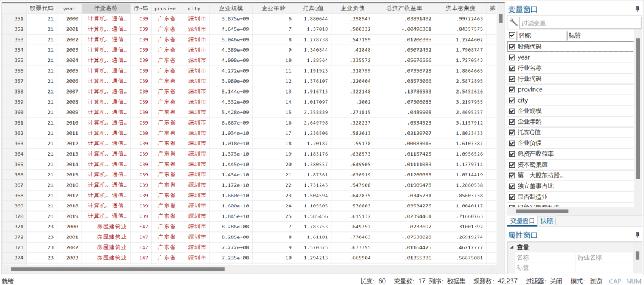Screen dimensions: 644x285
Task: Uncheck the 股票代码 variable checkbox
Action: (x=512, y=47)
